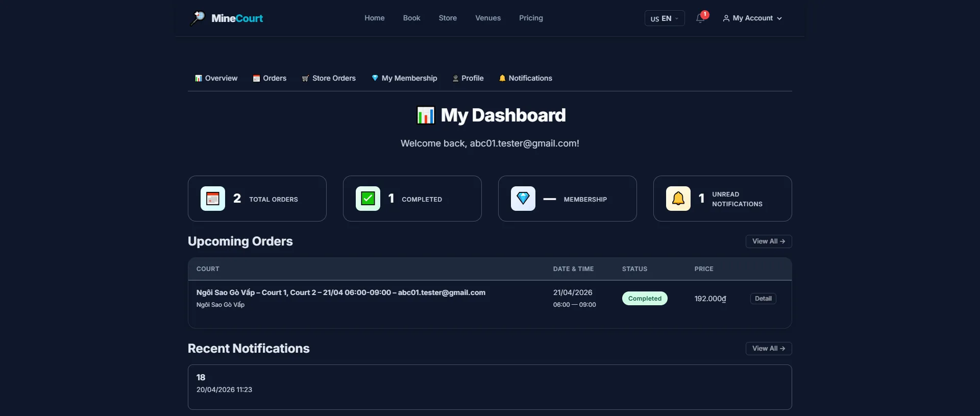Switch to the Orders tab

coord(269,78)
